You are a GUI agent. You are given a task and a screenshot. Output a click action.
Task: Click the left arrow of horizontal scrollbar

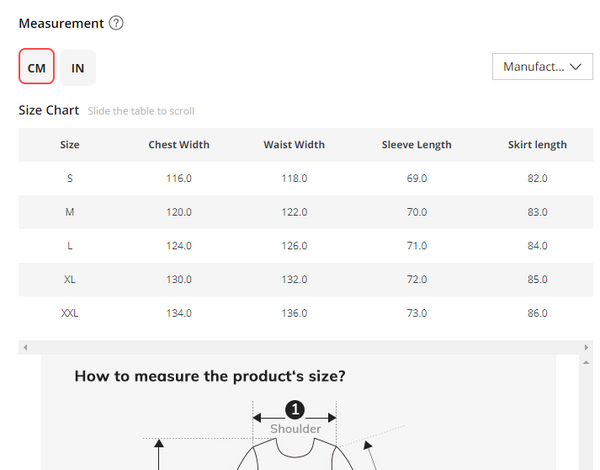click(25, 347)
